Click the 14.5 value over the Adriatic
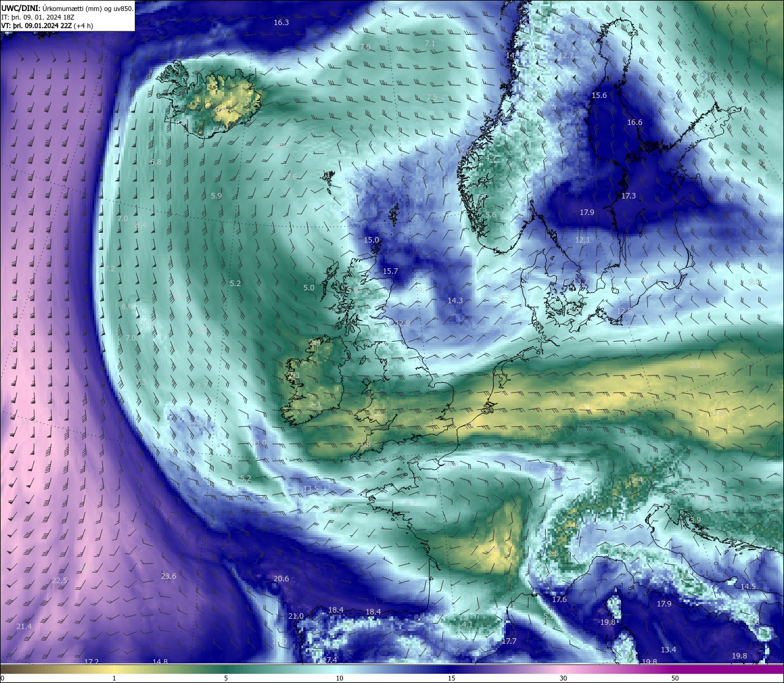Image resolution: width=784 pixels, height=683 pixels. pyautogui.click(x=748, y=586)
